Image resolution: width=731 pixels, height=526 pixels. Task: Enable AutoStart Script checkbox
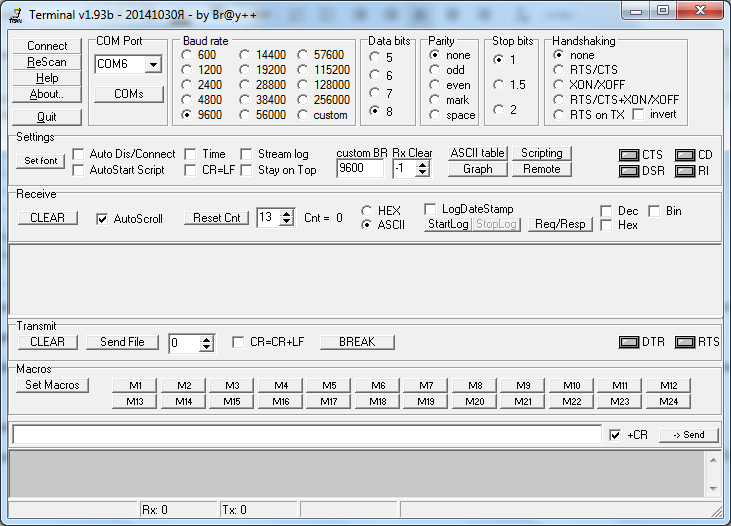(x=78, y=170)
